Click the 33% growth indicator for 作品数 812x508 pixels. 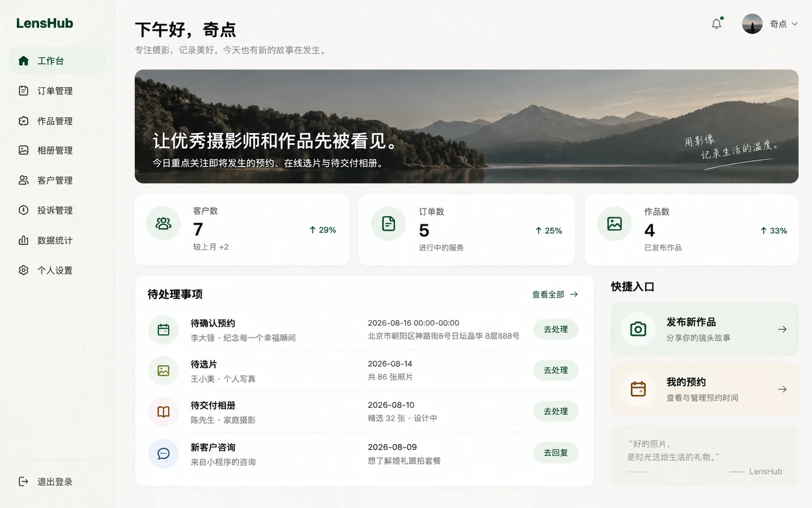coord(774,230)
